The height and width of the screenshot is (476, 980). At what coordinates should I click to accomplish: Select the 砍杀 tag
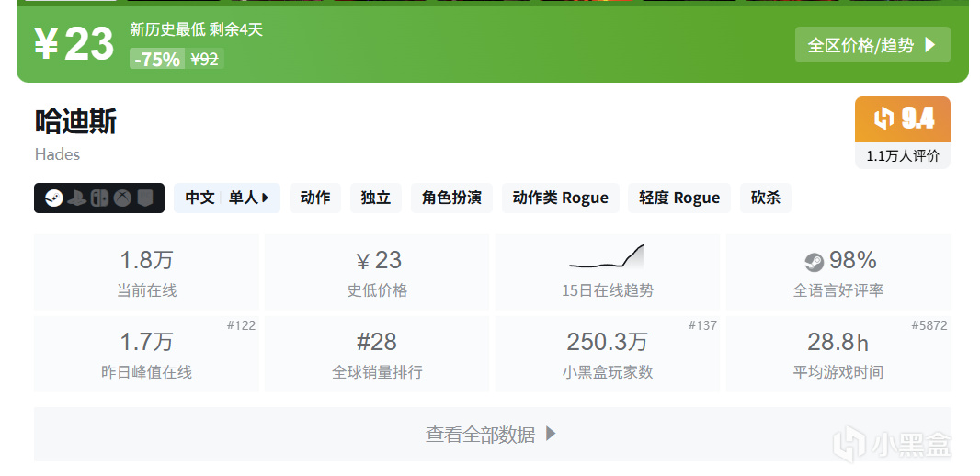coord(765,198)
